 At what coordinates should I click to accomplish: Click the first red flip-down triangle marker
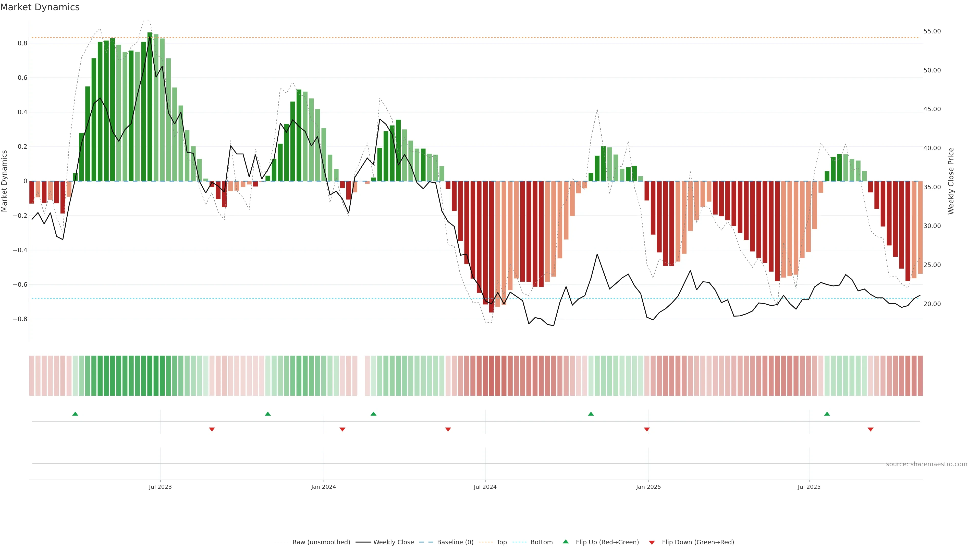[212, 429]
